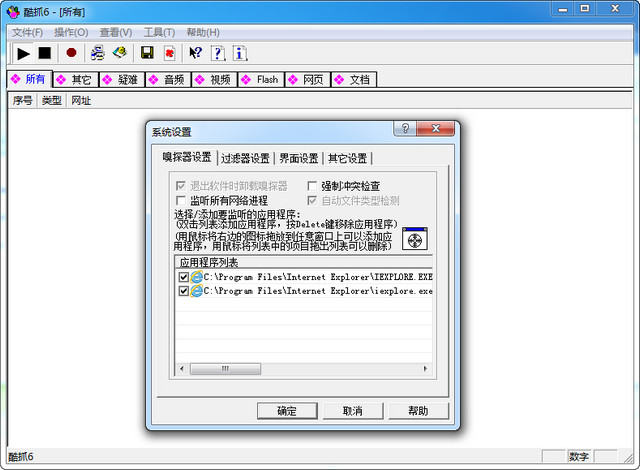Viewport: 640px width, 470px height.
Task: Click the black Stop toolbar icon
Action: [44, 53]
